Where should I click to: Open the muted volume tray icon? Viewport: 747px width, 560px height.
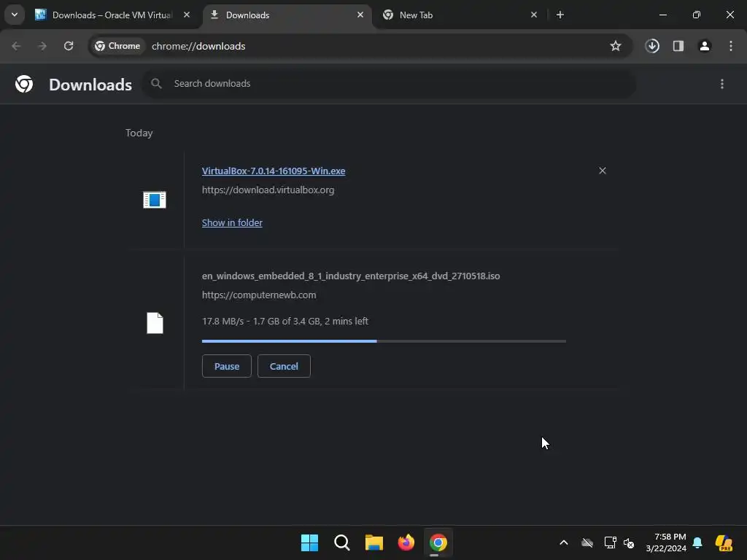coord(629,542)
